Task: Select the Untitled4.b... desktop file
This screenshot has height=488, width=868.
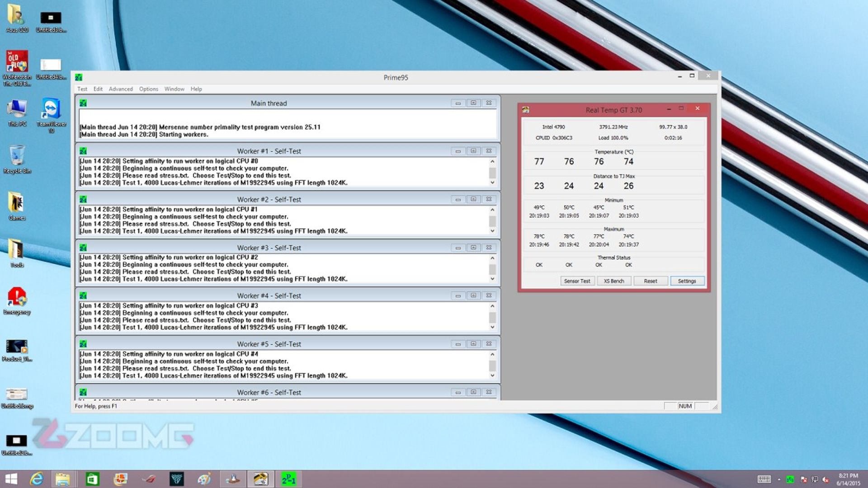Action: tap(51, 69)
